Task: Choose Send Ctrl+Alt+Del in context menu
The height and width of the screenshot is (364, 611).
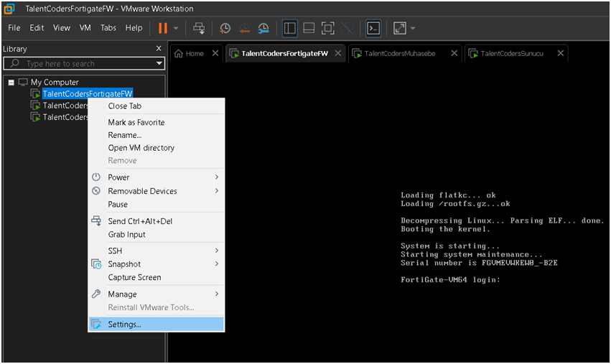Action: pos(157,221)
